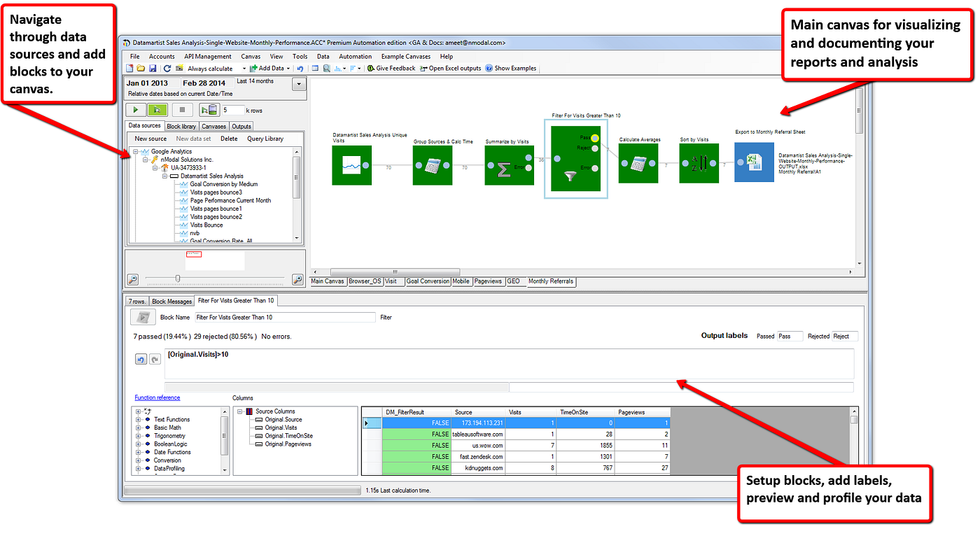Click the magnifier search toolbar icon
Viewport: 980px width, 550px height.
[x=326, y=69]
